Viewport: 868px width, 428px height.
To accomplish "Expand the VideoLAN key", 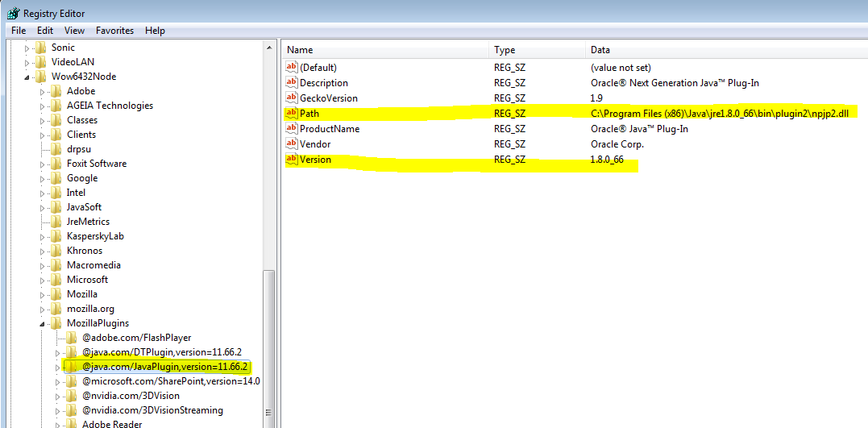I will 27,63.
